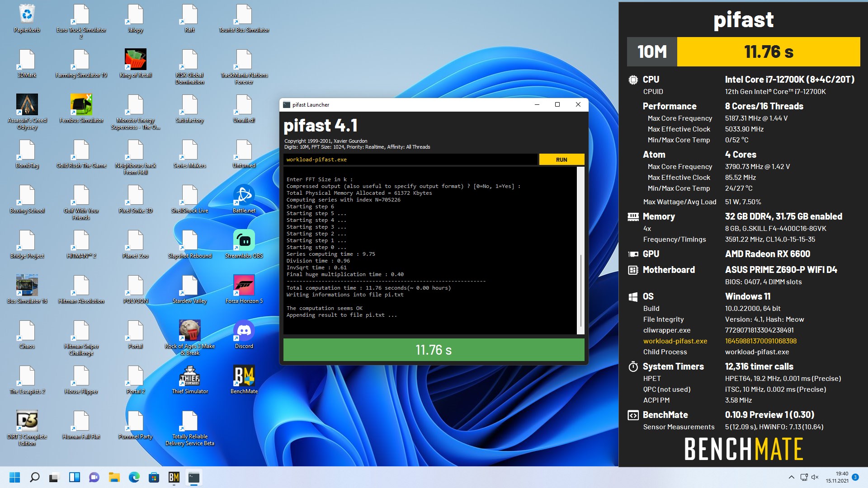This screenshot has width=868, height=488.
Task: Open the Discord desktop icon
Action: [244, 335]
